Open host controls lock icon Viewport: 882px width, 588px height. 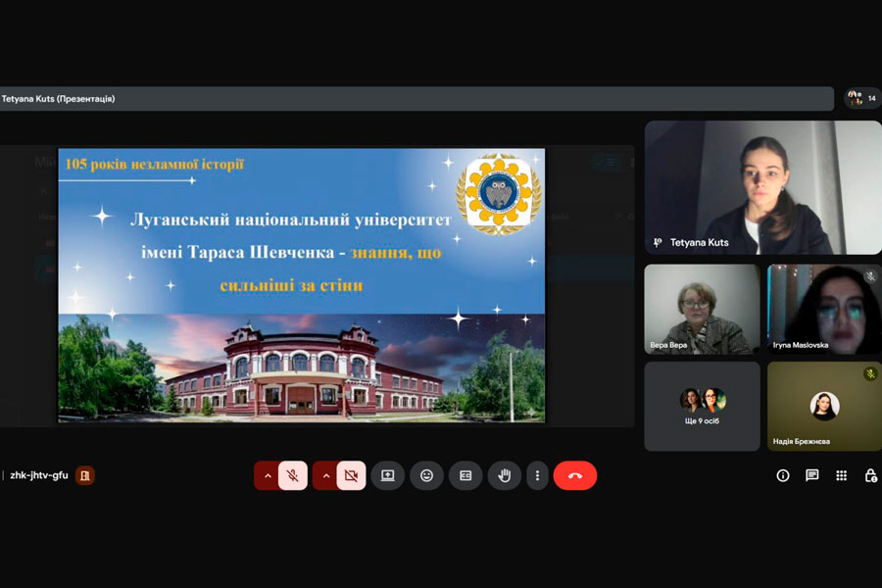(x=871, y=476)
